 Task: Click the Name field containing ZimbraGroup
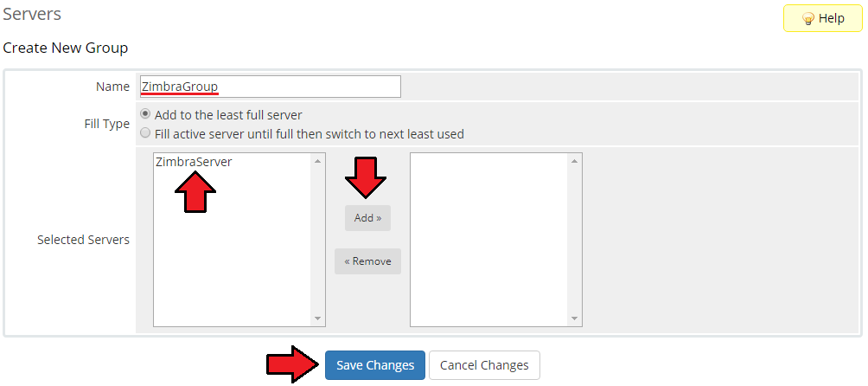[270, 87]
